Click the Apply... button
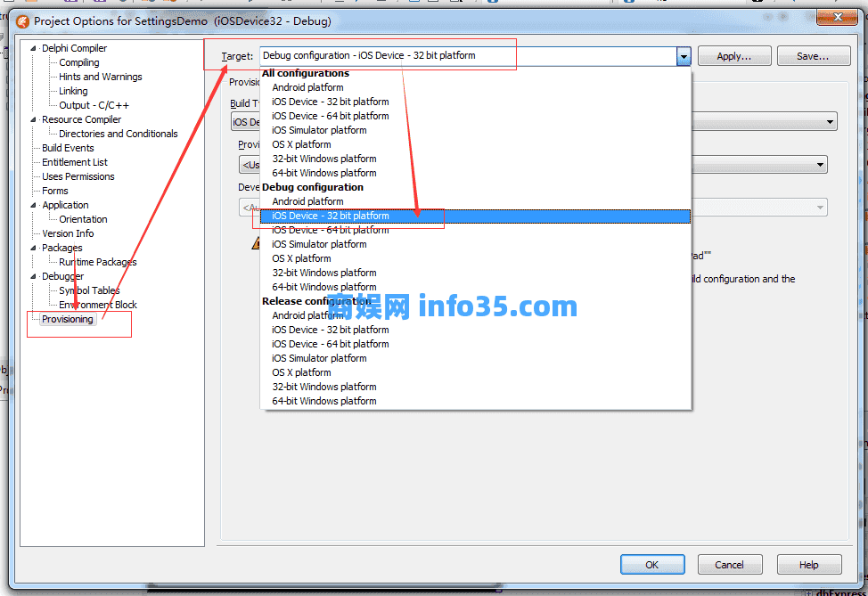 (x=734, y=56)
